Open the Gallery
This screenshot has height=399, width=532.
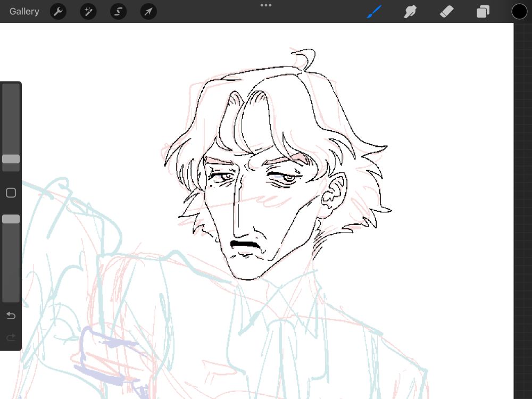click(x=24, y=12)
